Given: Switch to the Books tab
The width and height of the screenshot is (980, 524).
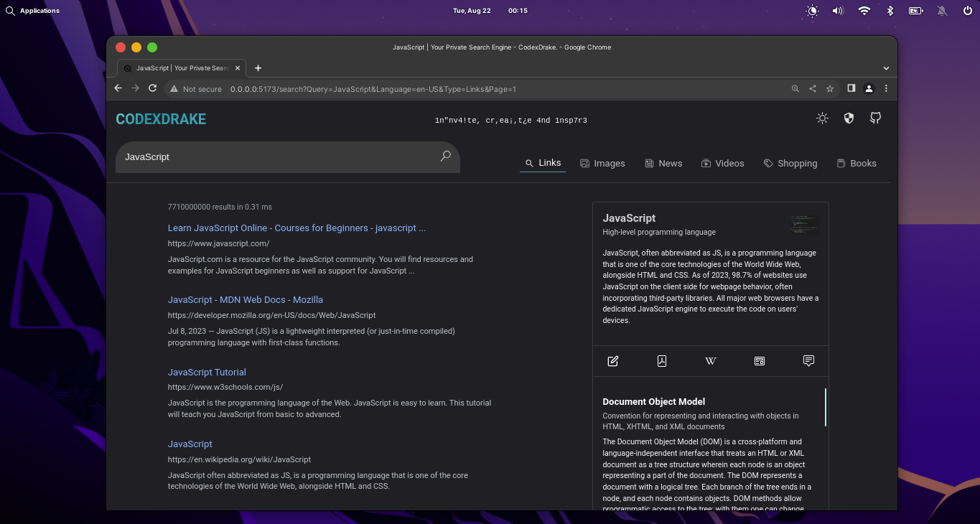Looking at the screenshot, I should coord(857,164).
